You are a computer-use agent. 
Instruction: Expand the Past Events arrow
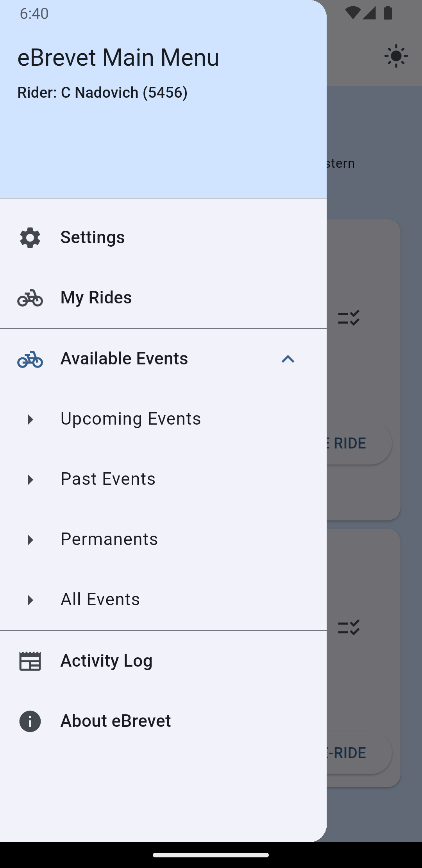click(x=30, y=479)
